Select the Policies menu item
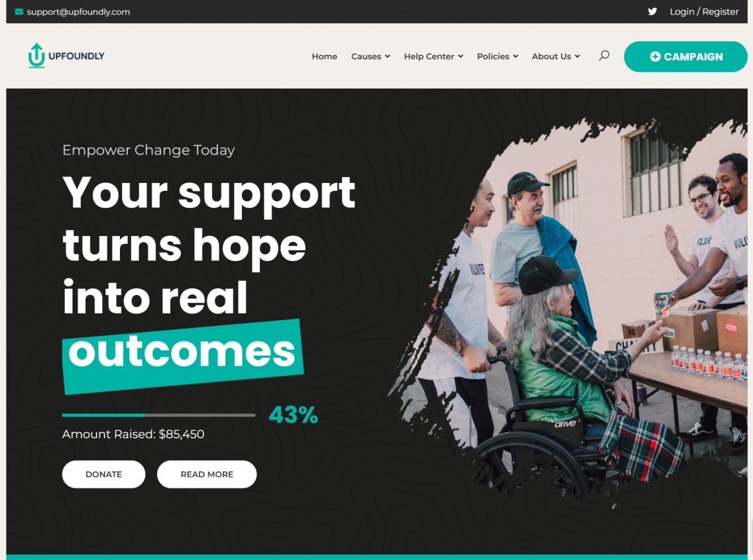Viewport: 753px width, 560px height. click(492, 56)
